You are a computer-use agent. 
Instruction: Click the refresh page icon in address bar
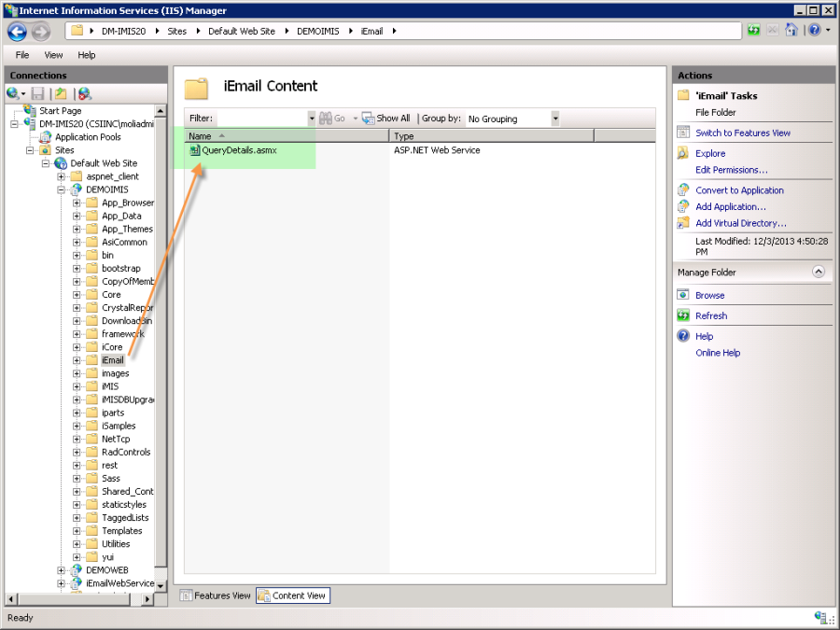(753, 31)
